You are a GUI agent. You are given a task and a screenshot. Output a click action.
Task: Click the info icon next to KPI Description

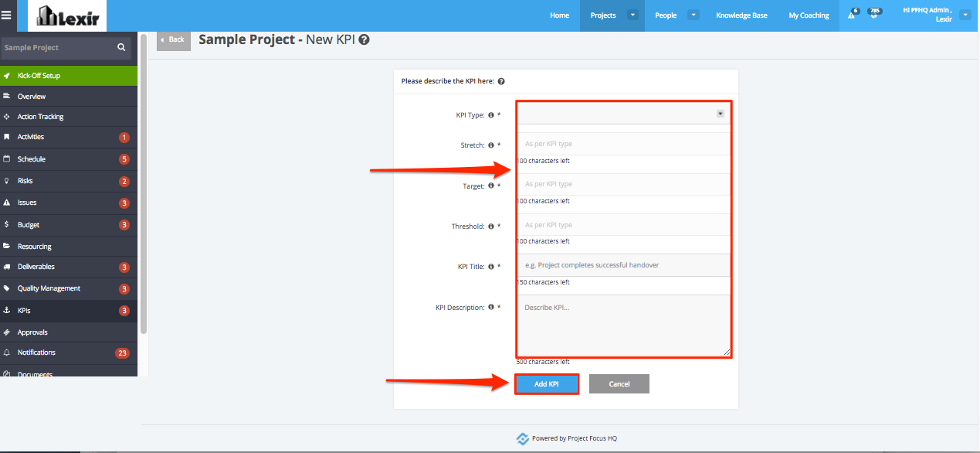[491, 308]
